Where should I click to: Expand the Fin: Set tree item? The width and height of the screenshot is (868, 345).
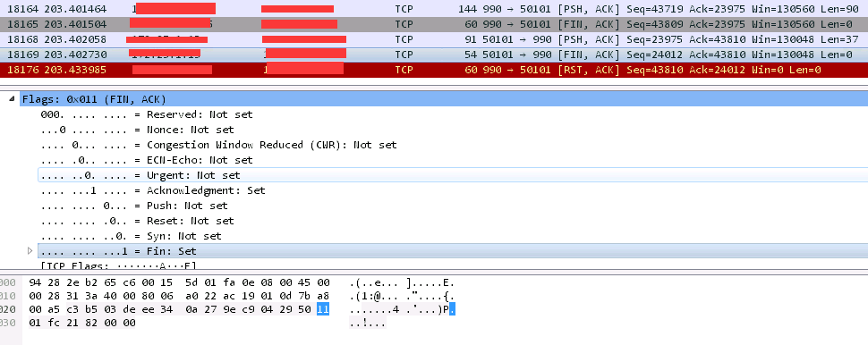[x=30, y=251]
